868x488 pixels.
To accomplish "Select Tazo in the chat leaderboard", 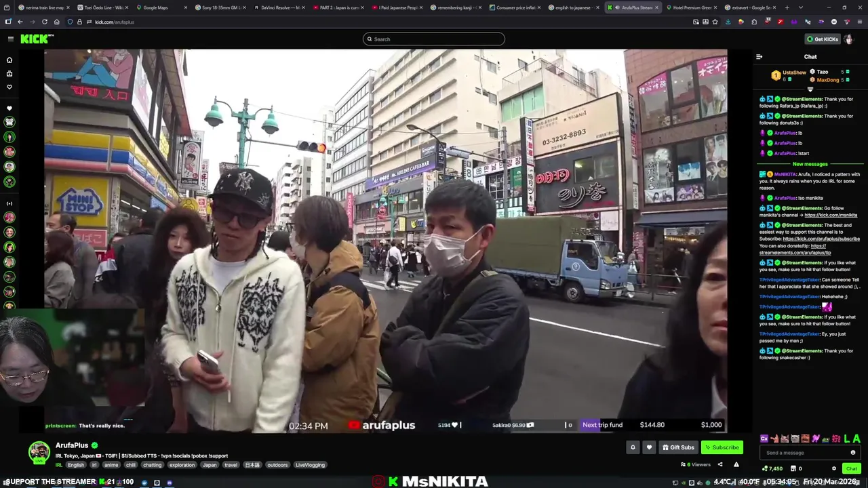I will [822, 72].
